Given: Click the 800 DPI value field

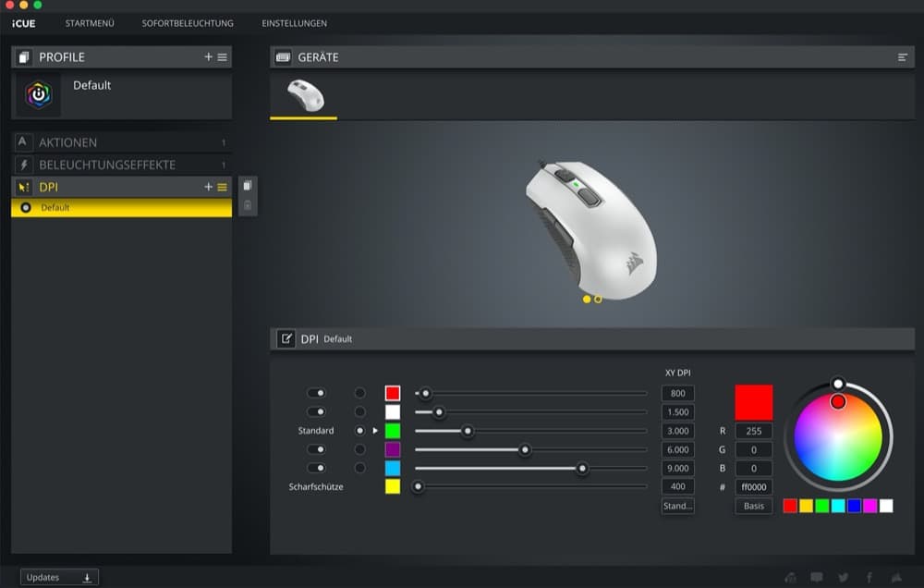Looking at the screenshot, I should pos(677,393).
